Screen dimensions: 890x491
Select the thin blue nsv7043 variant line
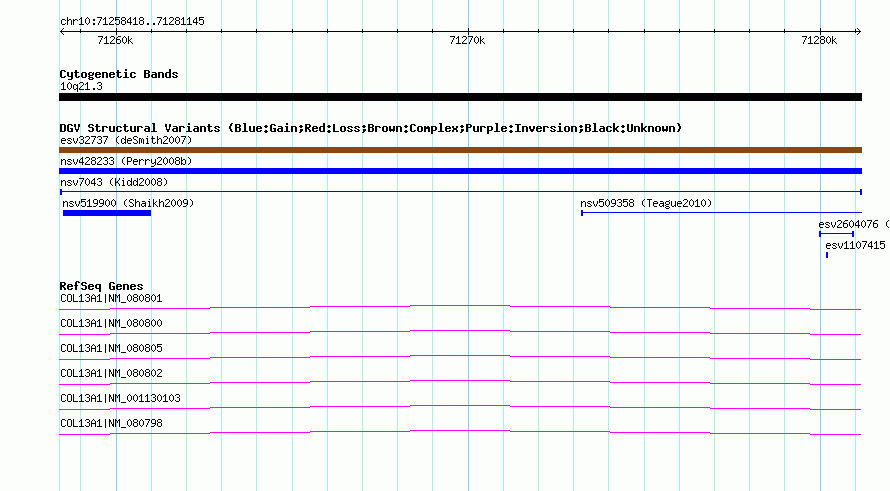coord(460,192)
